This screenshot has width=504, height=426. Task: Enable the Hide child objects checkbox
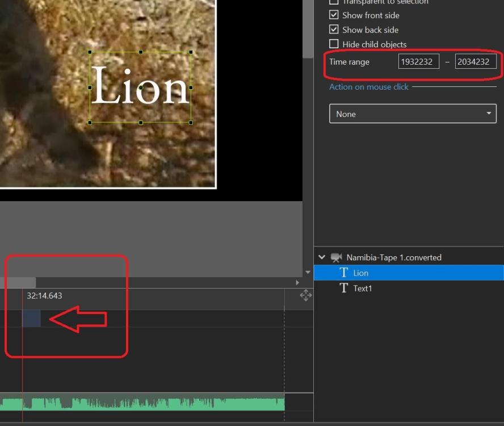click(334, 44)
